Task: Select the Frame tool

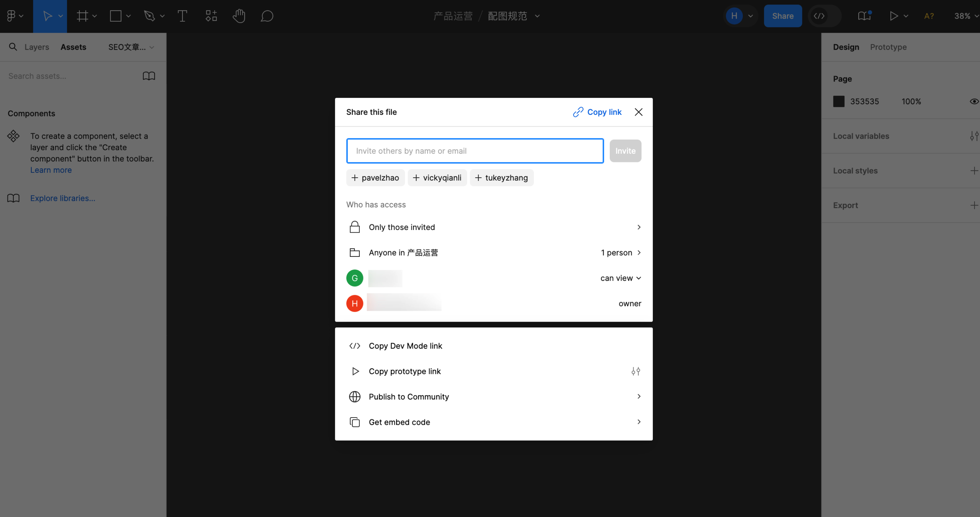Action: [x=82, y=16]
